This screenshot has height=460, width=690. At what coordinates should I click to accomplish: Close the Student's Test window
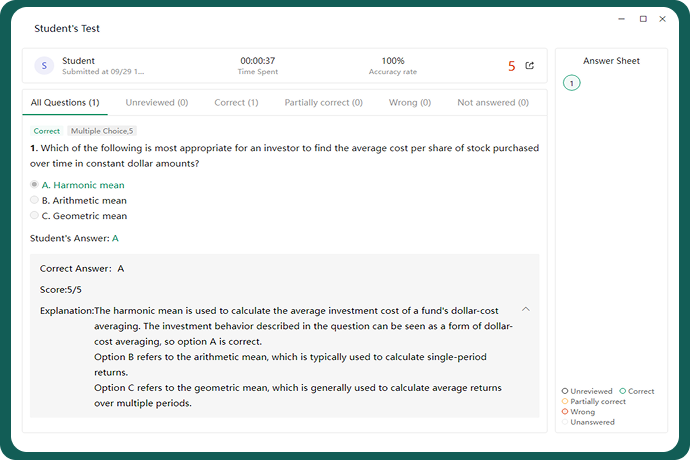[667, 19]
